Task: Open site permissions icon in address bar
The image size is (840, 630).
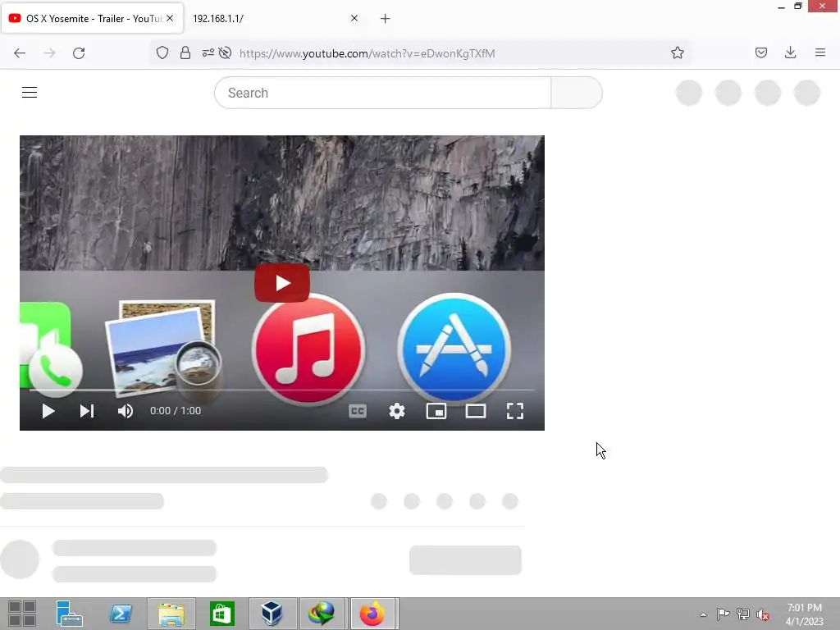Action: (208, 52)
